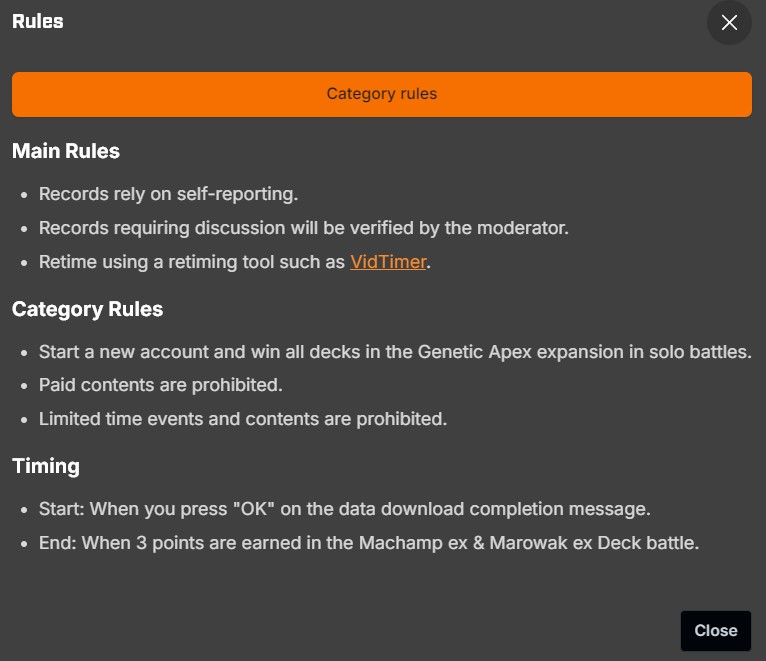Viewport: 766px width, 661px height.
Task: Click the Category Rules heading
Action: click(x=87, y=309)
